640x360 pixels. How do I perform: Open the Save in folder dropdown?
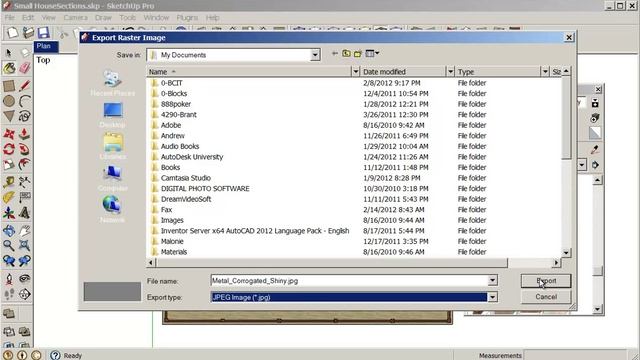click(x=315, y=55)
